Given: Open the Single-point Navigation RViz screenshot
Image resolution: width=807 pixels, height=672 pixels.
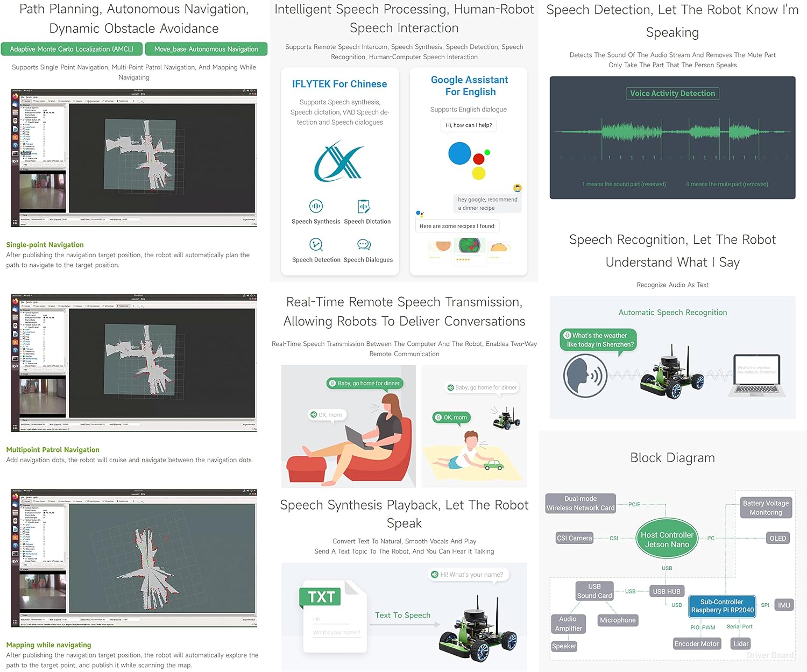Looking at the screenshot, I should point(134,158).
